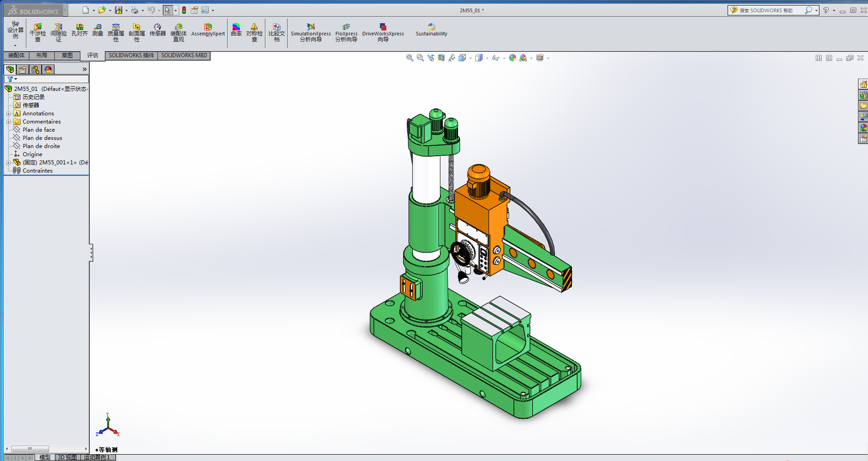Open the hide/show items glasses dropdown

coord(496,58)
